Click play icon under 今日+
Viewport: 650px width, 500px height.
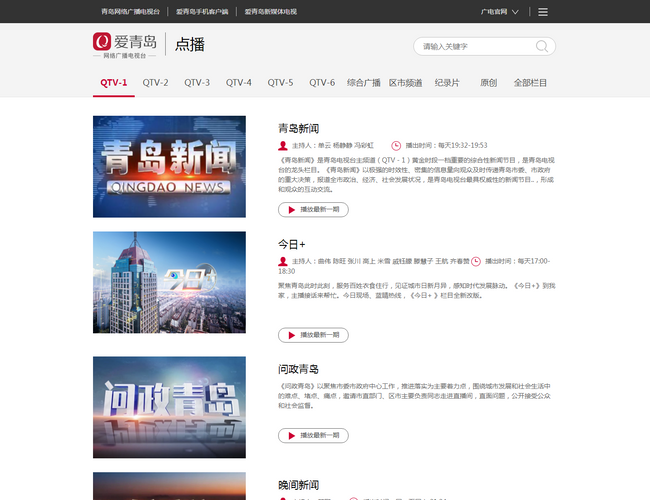pyautogui.click(x=292, y=335)
